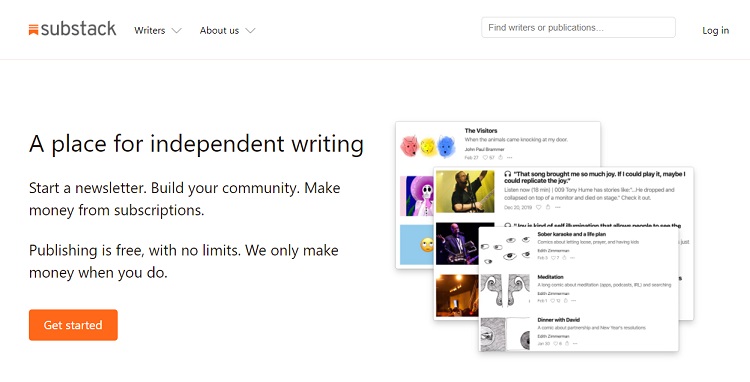
Task: Click 'A long comic about meditation' subtitle
Action: point(604,285)
